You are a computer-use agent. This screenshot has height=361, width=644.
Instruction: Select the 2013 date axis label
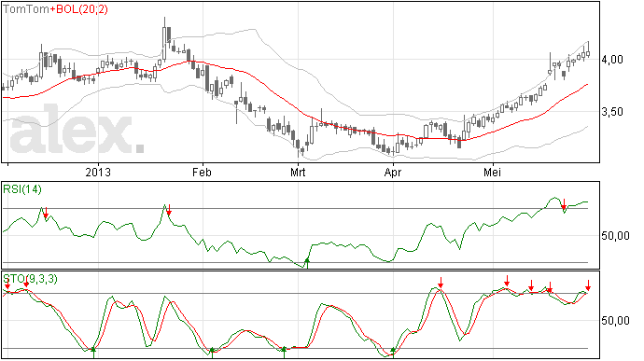pyautogui.click(x=98, y=172)
